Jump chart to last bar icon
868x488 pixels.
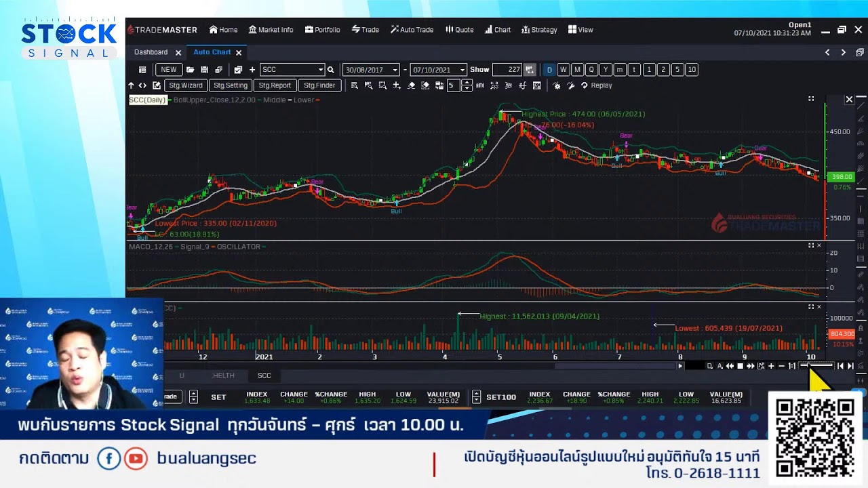[x=850, y=366]
